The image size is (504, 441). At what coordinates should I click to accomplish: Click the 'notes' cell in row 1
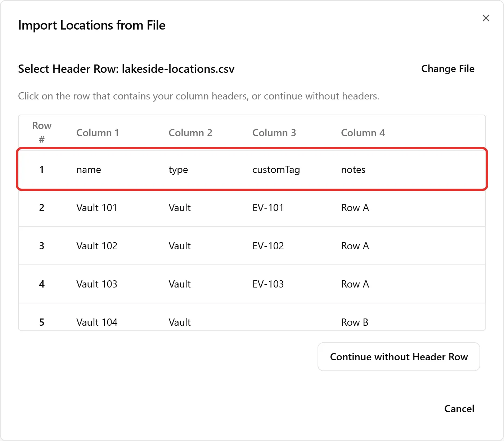coord(353,170)
